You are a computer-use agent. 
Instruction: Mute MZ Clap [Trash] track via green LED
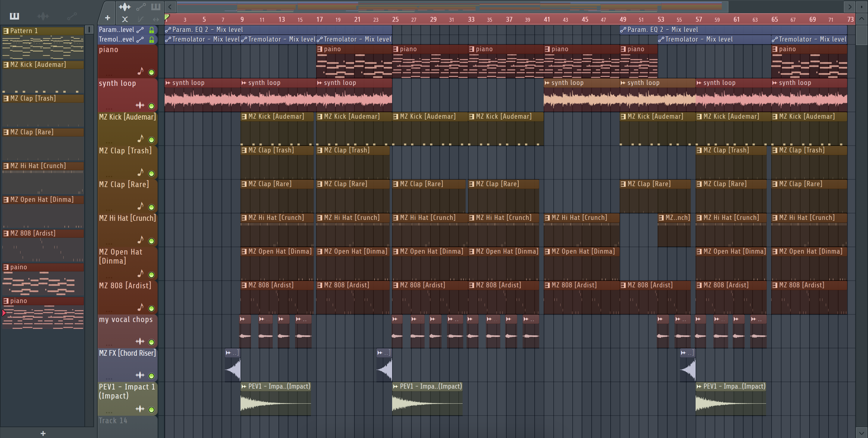pyautogui.click(x=152, y=174)
